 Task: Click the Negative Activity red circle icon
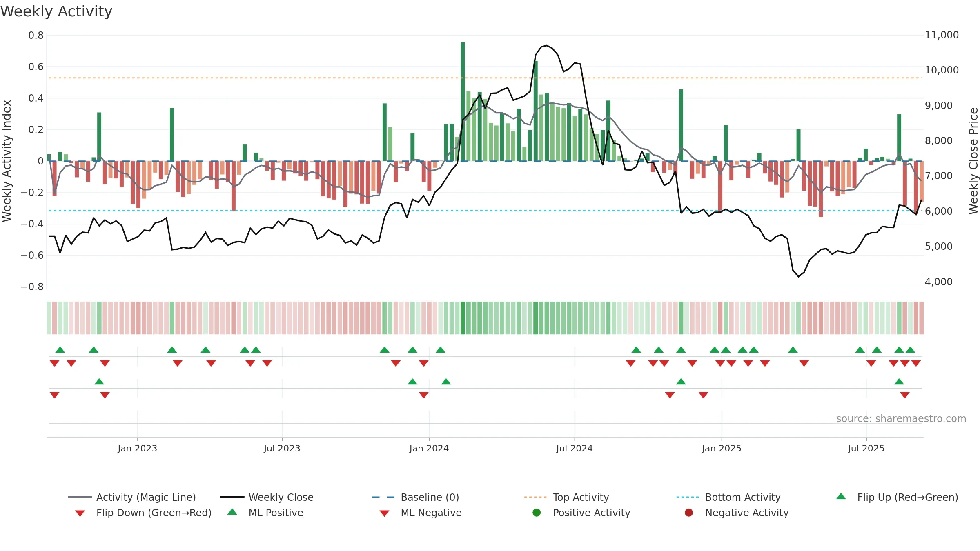689,513
